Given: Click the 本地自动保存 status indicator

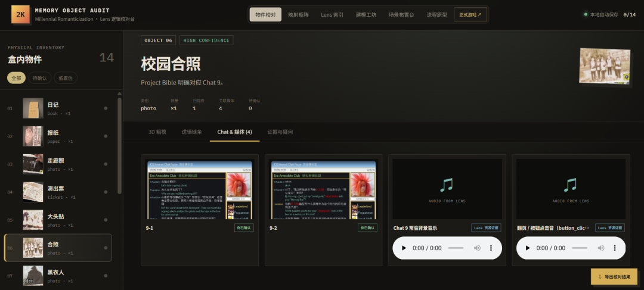Looking at the screenshot, I should click(x=601, y=14).
